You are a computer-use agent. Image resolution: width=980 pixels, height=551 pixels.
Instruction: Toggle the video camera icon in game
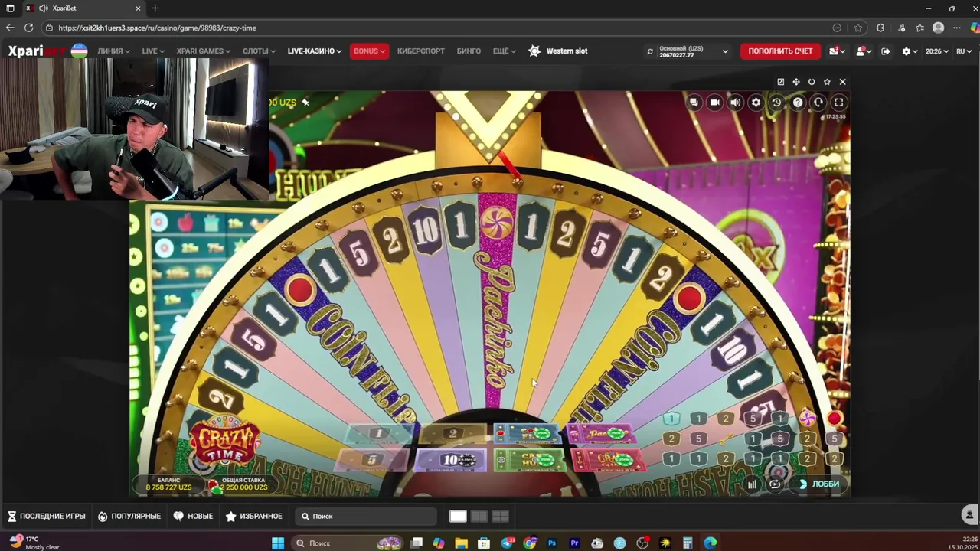click(714, 103)
